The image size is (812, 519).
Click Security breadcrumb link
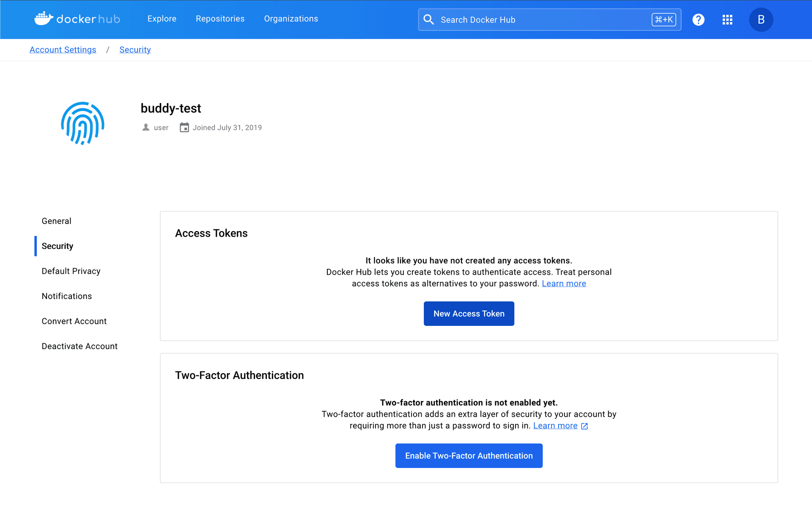pyautogui.click(x=135, y=50)
